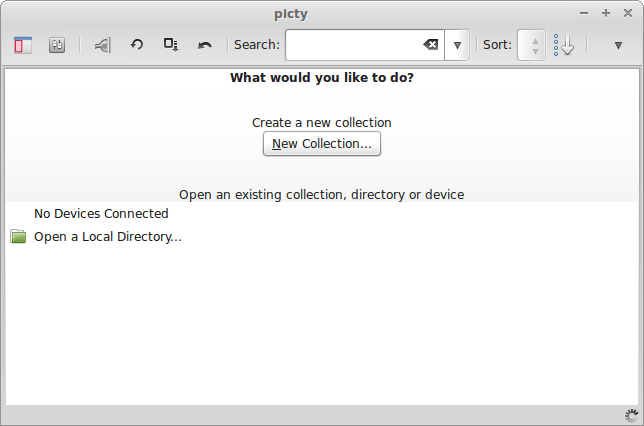Click the undo arrow icon

pos(205,45)
